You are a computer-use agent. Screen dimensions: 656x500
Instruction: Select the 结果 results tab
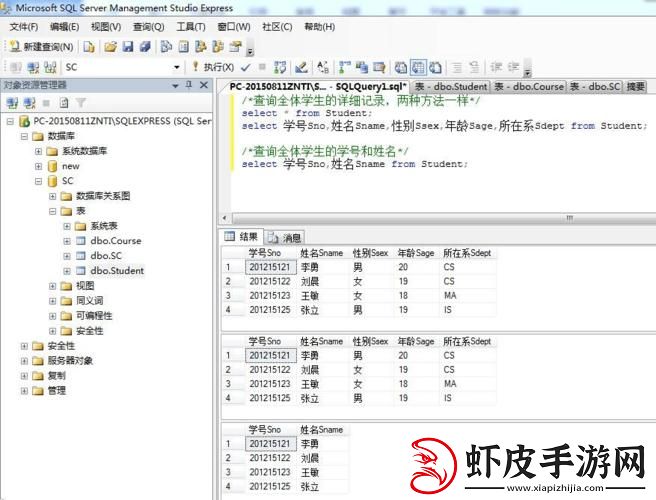pos(241,237)
